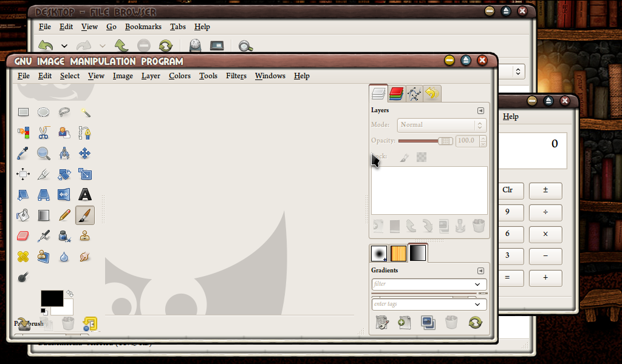Screen dimensions: 622x364
Task: Switch to the Channels tab
Action: coord(396,94)
